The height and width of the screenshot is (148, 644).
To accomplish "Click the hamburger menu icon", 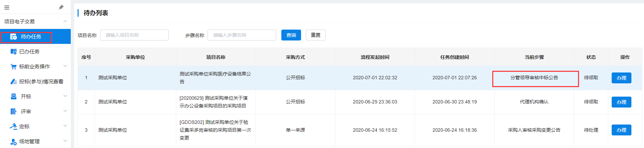I will click(7, 7).
